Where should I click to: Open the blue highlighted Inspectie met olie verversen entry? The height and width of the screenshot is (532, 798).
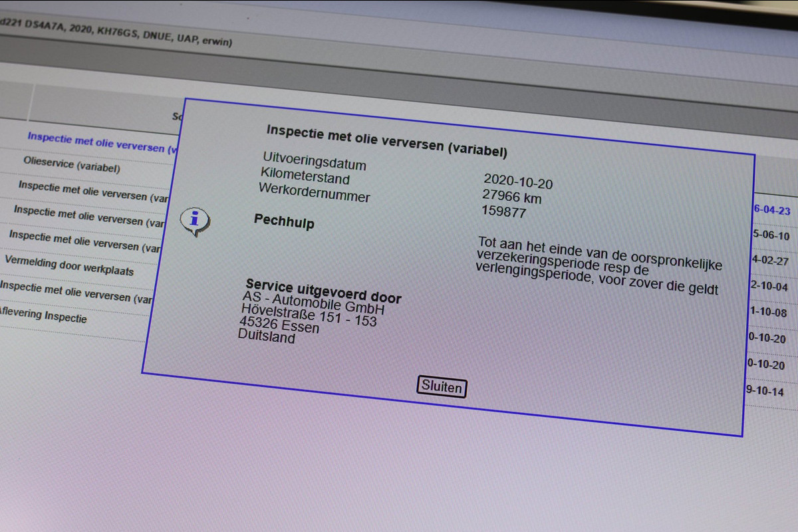(x=101, y=141)
